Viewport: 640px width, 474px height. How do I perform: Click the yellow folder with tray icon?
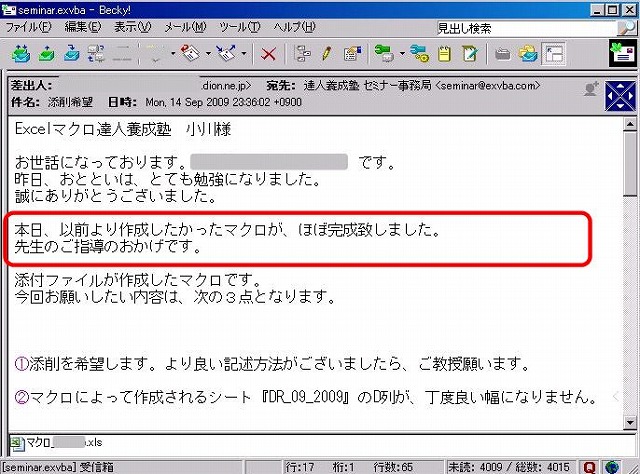pyautogui.click(x=528, y=53)
